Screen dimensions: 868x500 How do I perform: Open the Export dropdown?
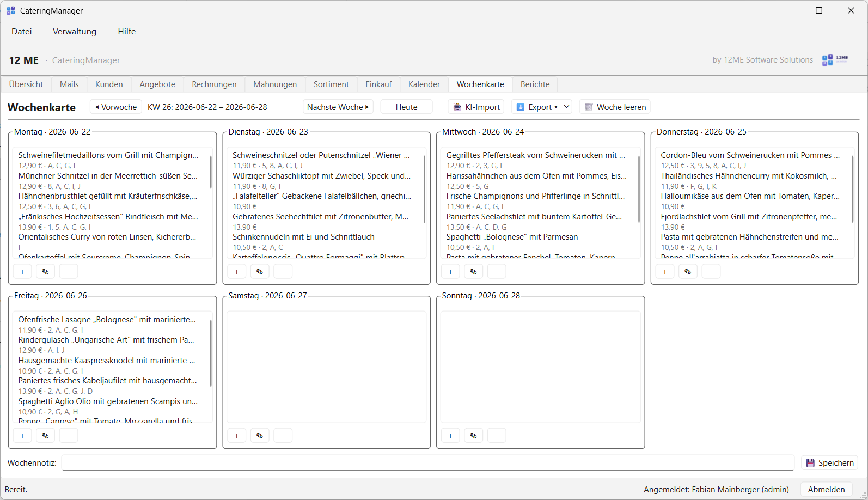pos(536,107)
